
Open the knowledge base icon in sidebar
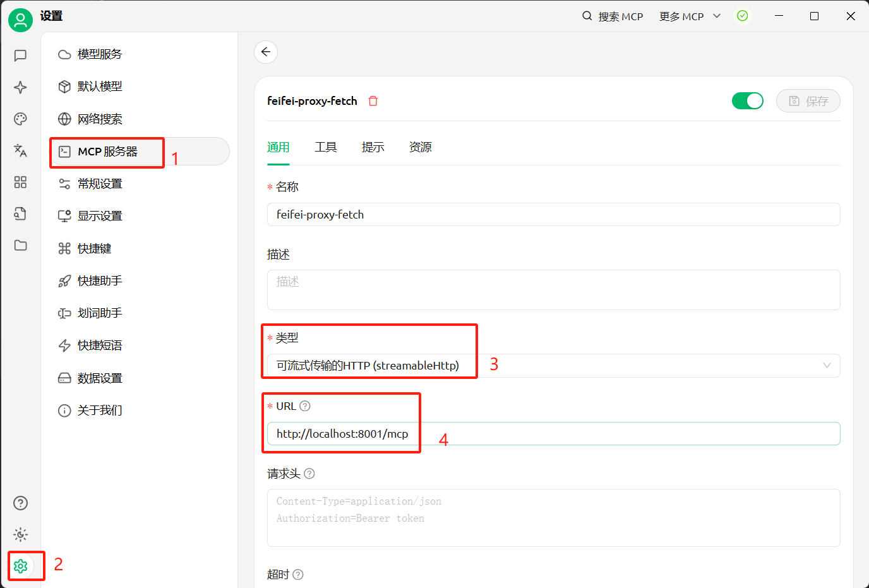tap(20, 213)
